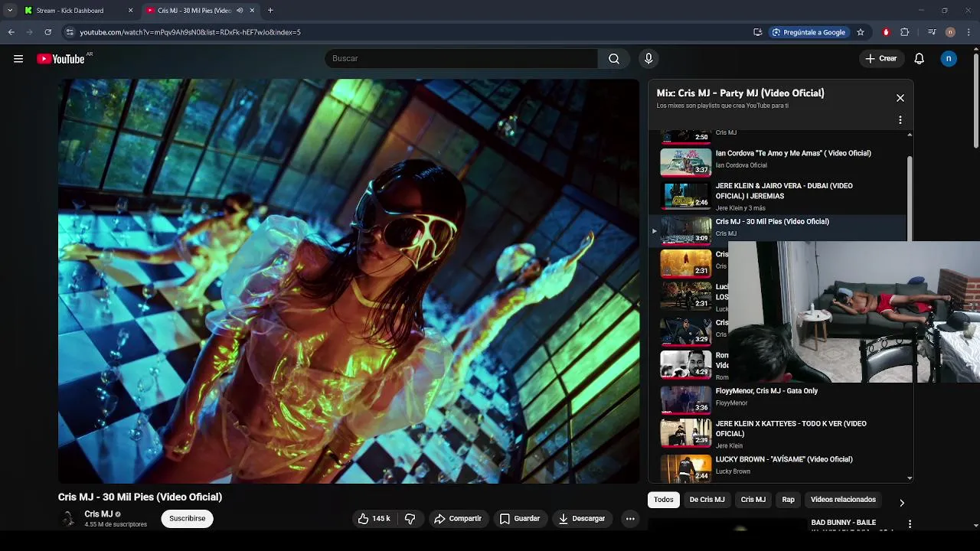Open the red hand ad blocker extension

886,32
